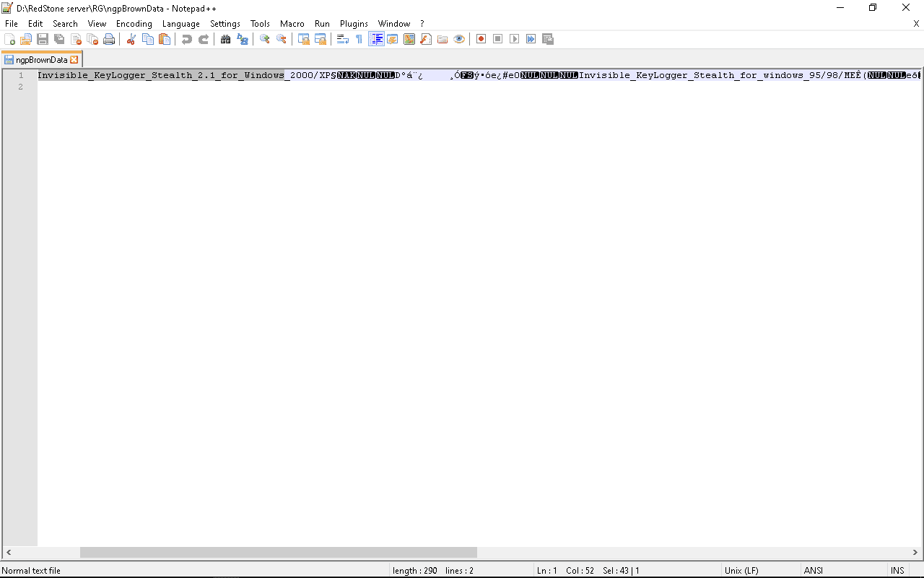Image resolution: width=924 pixels, height=578 pixels.
Task: Click the 'length : 290' status entry
Action: [x=415, y=570]
